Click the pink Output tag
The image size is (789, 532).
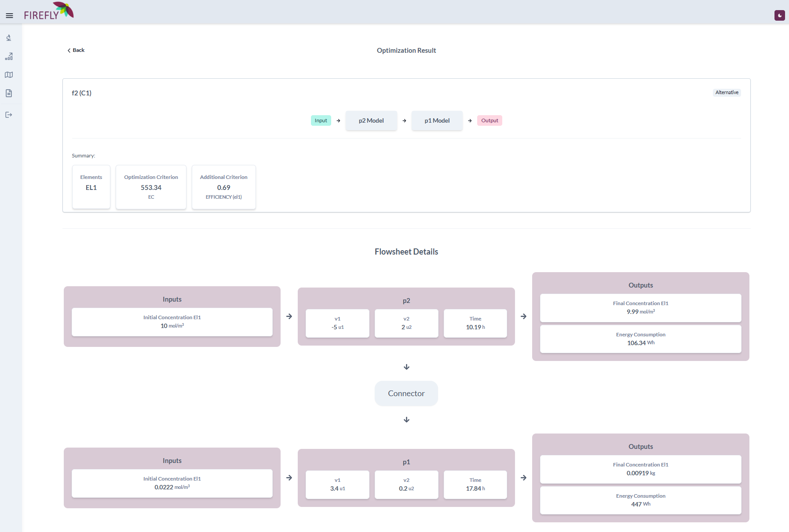tap(489, 120)
